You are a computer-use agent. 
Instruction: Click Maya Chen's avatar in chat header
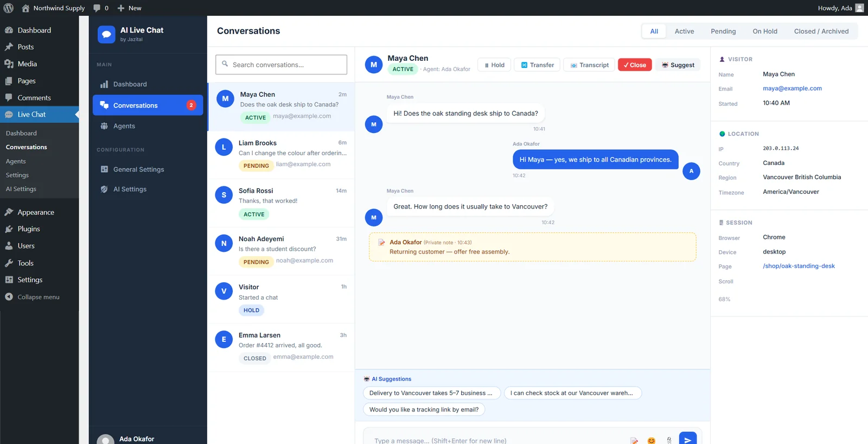[x=374, y=64]
